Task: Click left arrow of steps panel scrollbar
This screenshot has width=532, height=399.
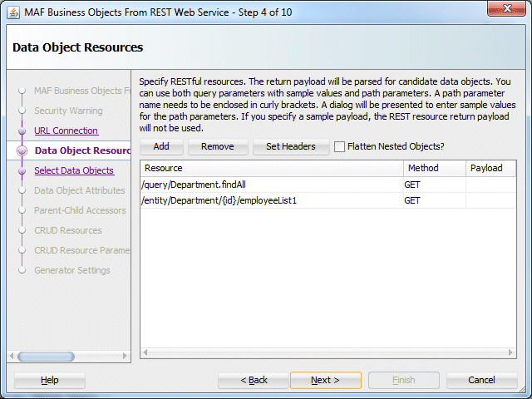Action: [x=12, y=356]
